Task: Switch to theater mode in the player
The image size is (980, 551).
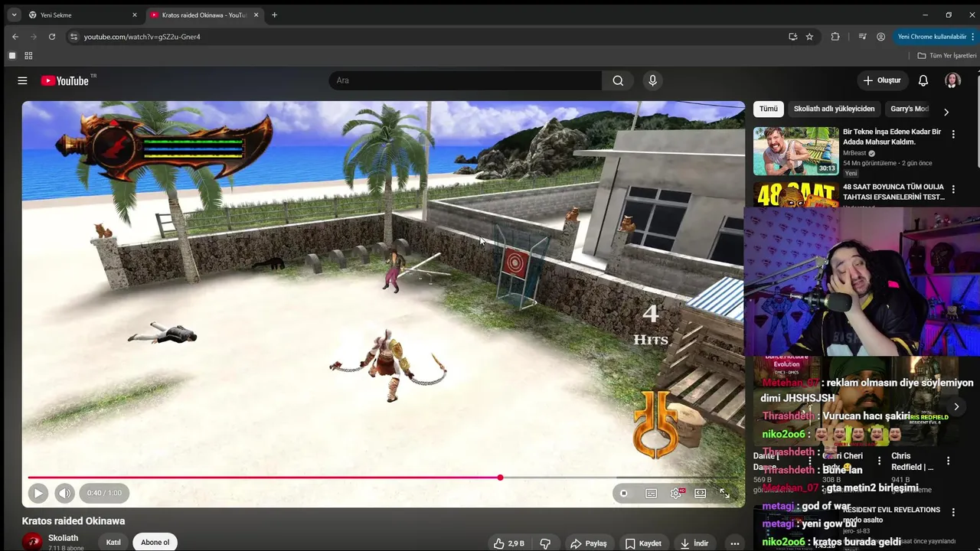Action: tap(701, 494)
